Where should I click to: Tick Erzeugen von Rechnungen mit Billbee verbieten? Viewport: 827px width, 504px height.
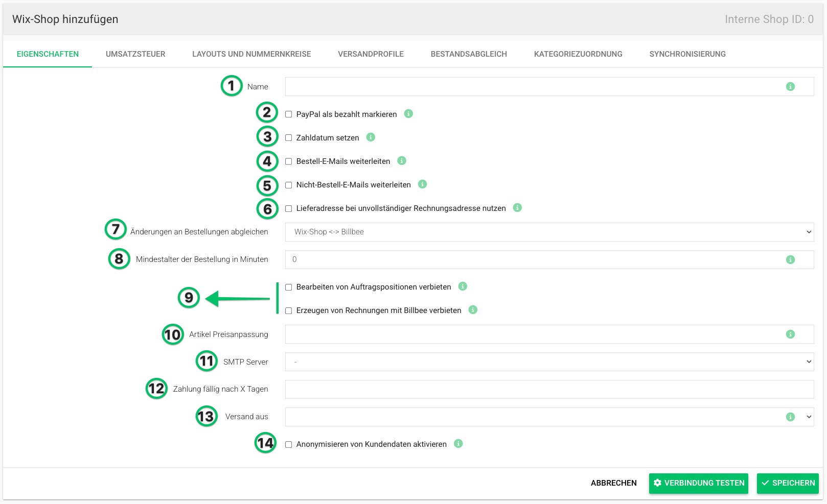[x=289, y=310]
